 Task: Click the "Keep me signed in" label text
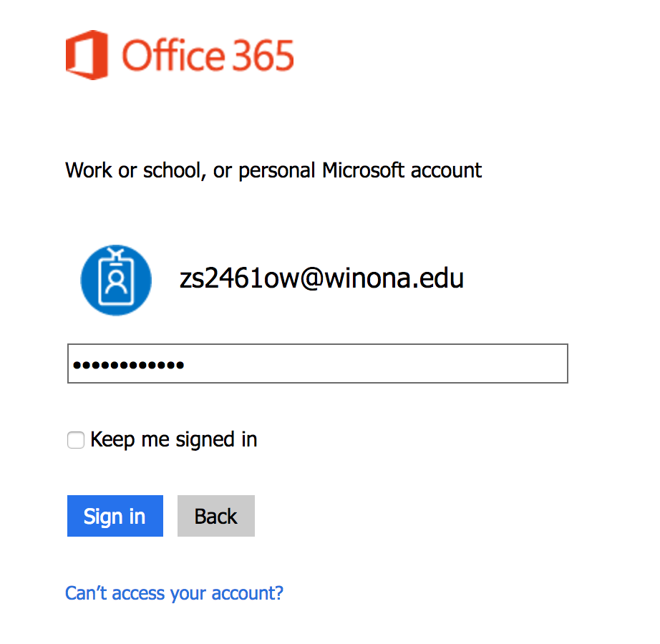[x=174, y=439]
